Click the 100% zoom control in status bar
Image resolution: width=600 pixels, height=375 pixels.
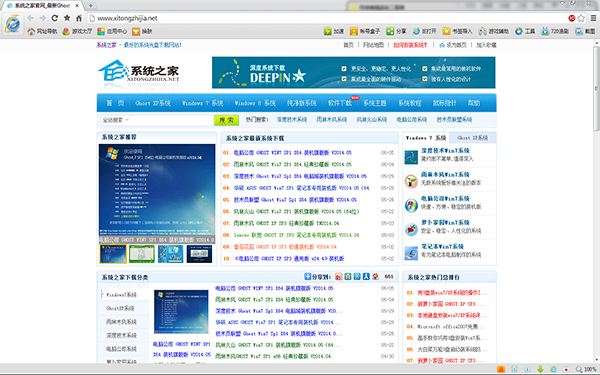click(x=586, y=369)
